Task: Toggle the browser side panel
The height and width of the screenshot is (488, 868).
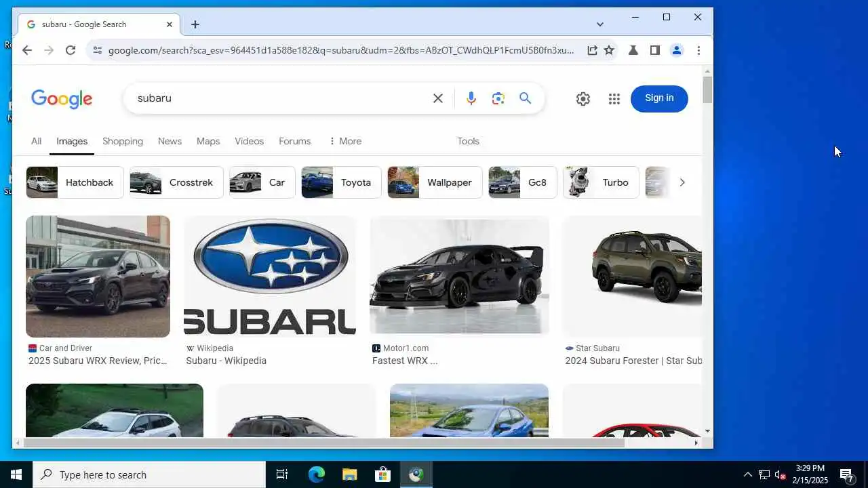Action: [655, 50]
